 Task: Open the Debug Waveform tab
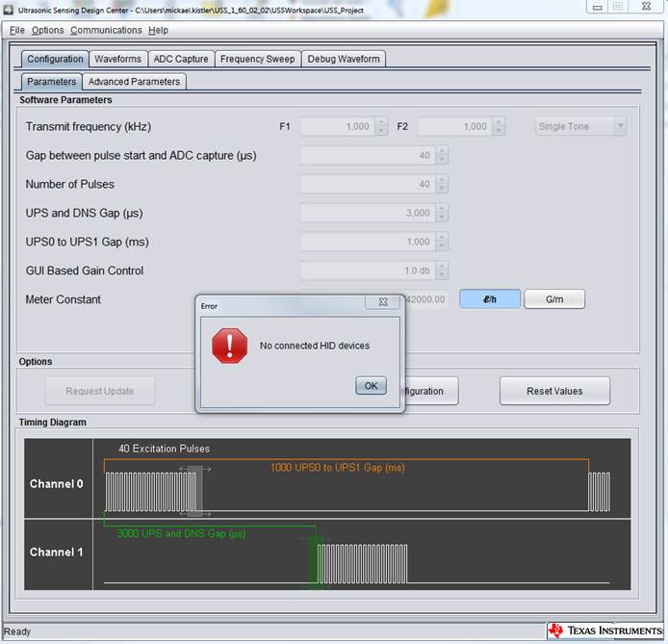[344, 59]
